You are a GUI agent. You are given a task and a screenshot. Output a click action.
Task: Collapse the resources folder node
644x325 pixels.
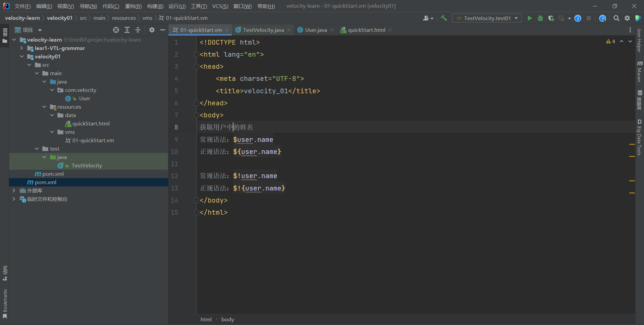44,107
